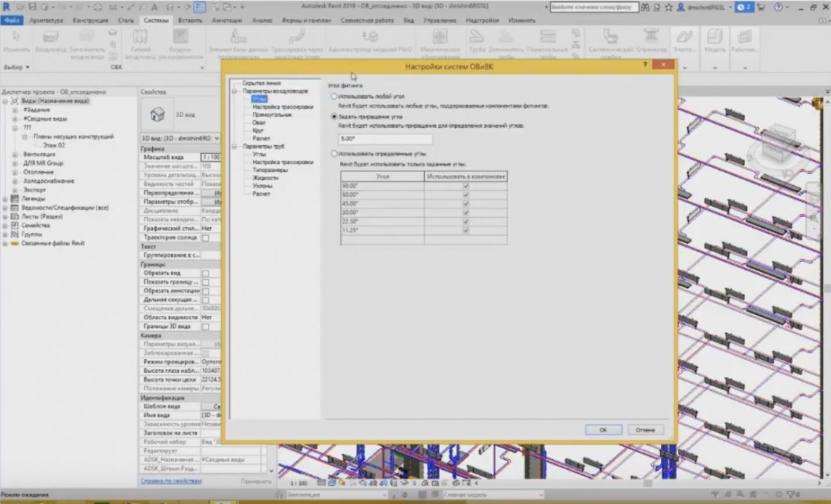The image size is (831, 504).
Task: Confirm settings with the OK button
Action: (603, 430)
